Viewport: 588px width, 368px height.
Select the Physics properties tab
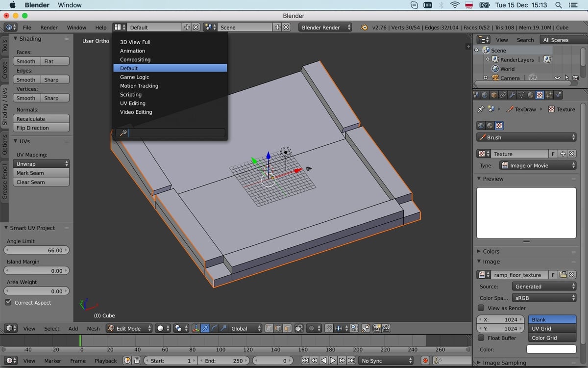click(x=559, y=94)
